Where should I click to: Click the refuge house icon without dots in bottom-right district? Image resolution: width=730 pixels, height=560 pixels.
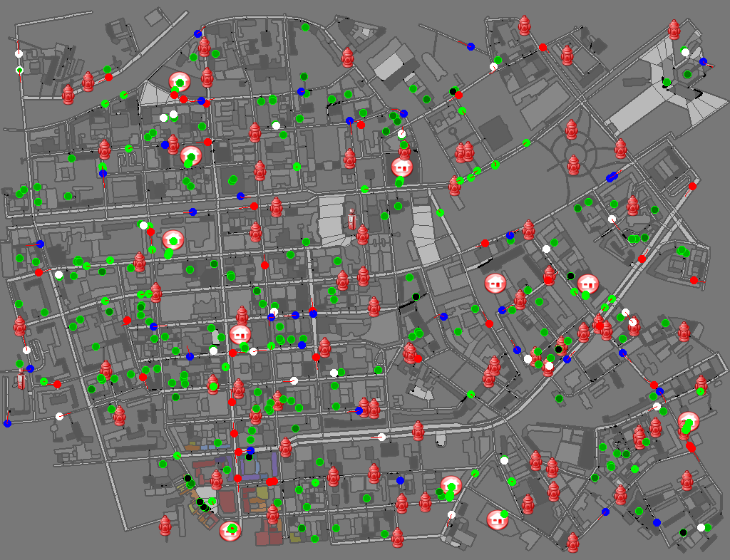(497, 519)
